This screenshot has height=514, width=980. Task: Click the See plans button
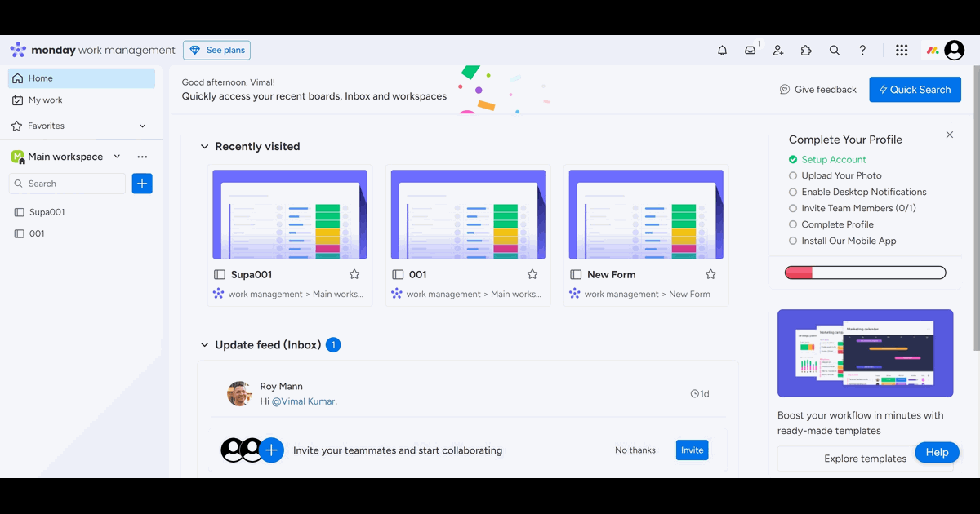tap(216, 51)
